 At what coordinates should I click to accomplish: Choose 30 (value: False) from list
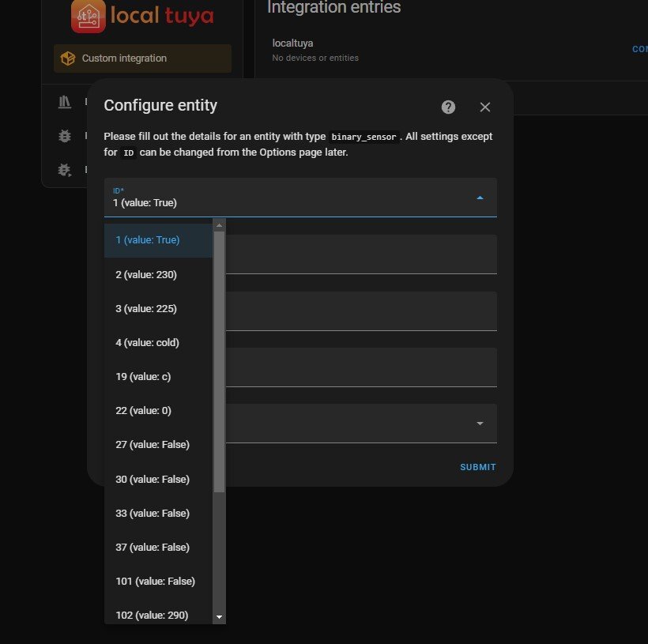[158, 479]
